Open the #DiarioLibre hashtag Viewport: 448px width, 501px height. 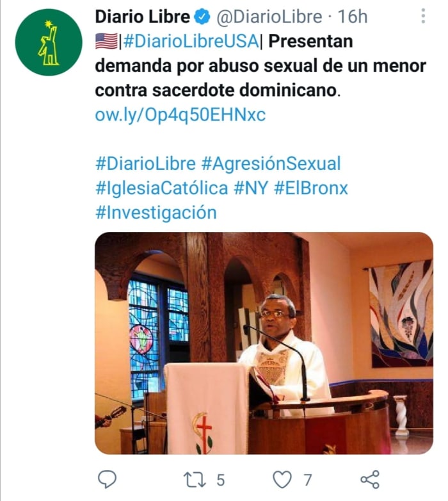145,163
